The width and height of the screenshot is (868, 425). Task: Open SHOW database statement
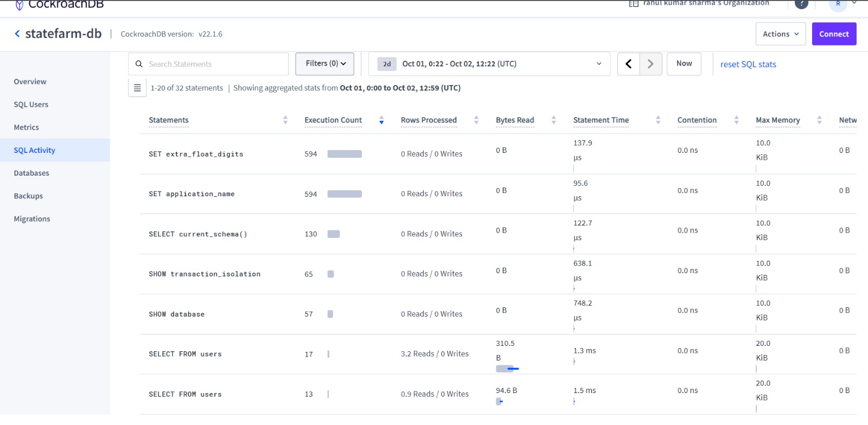click(177, 314)
